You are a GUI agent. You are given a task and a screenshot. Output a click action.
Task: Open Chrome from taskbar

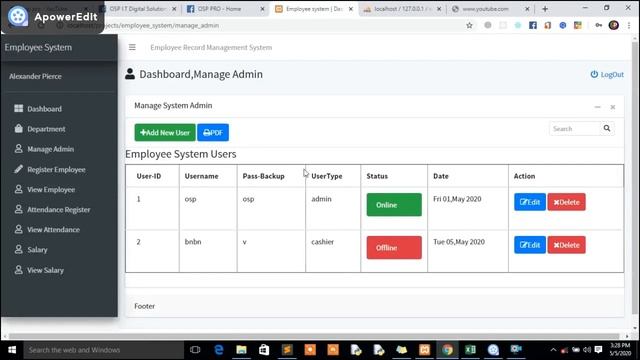point(447,350)
